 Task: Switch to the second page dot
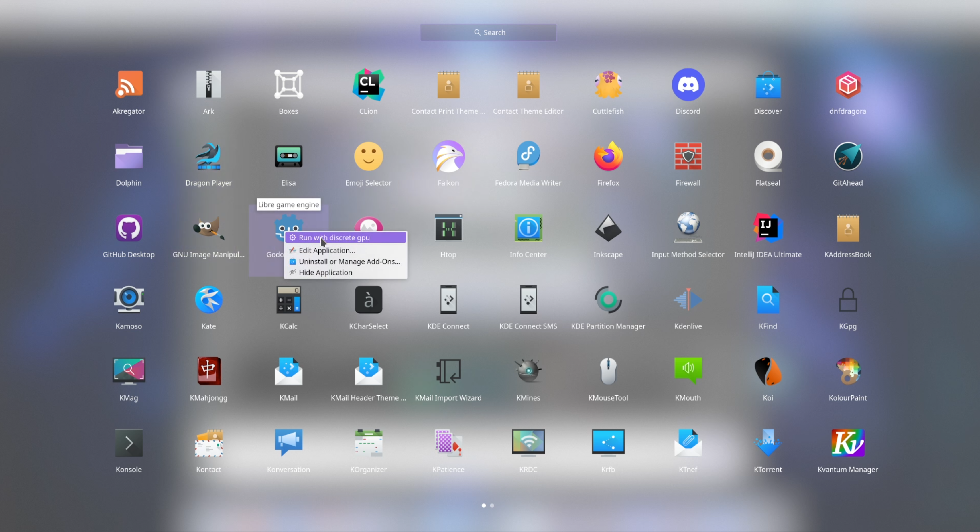click(492, 505)
